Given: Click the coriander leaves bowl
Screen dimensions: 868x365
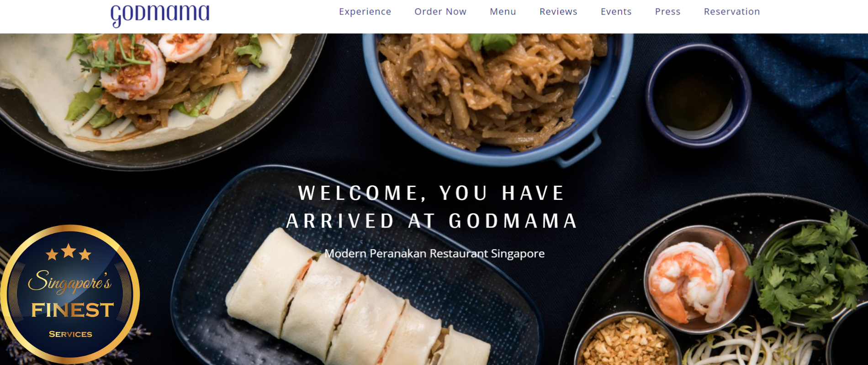Looking at the screenshot, I should coord(809,274).
